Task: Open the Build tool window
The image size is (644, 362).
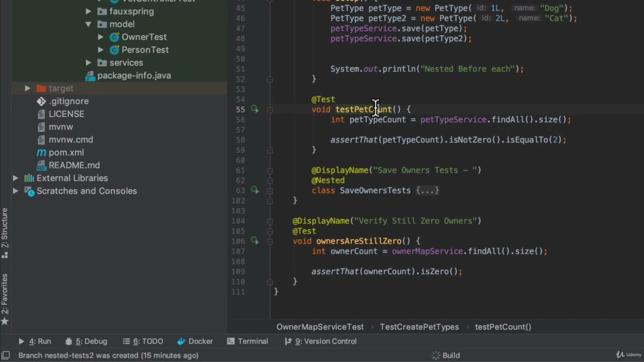Action: pyautogui.click(x=446, y=355)
